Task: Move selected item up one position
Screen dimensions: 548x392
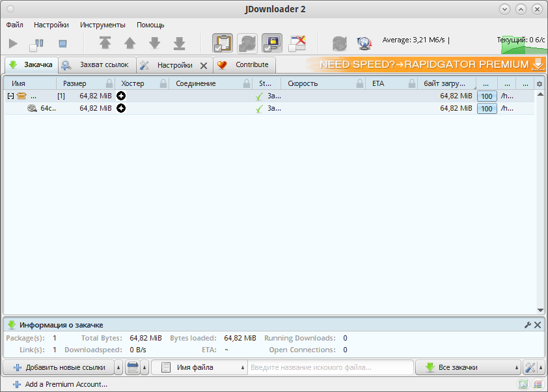Action: tap(130, 44)
